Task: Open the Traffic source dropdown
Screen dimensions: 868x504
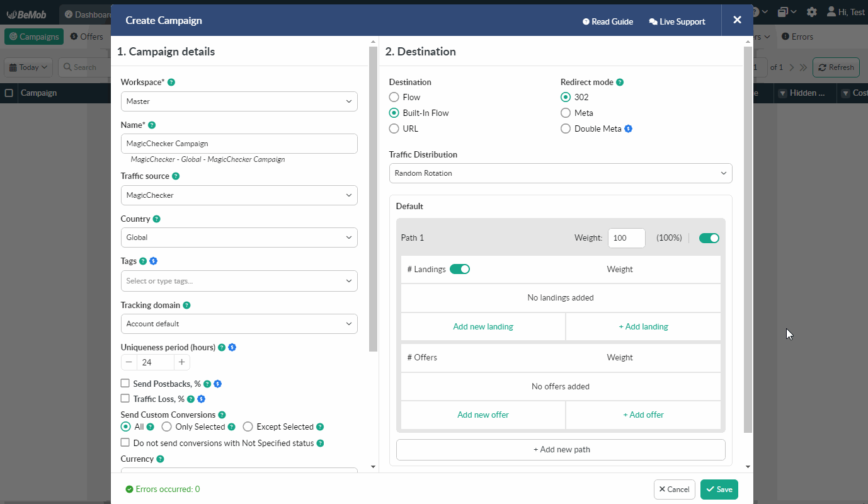Action: (x=239, y=195)
